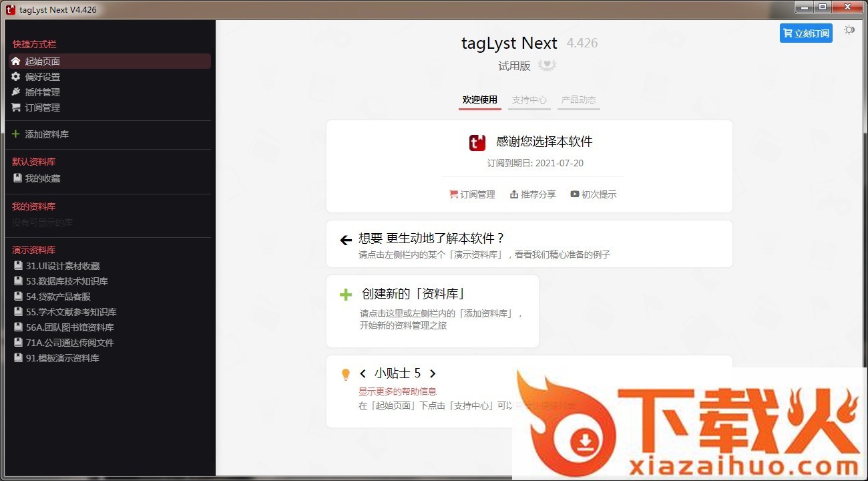Viewport: 868px width, 481px height.
Task: Open the 起始页面 home page entry
Action: click(110, 61)
